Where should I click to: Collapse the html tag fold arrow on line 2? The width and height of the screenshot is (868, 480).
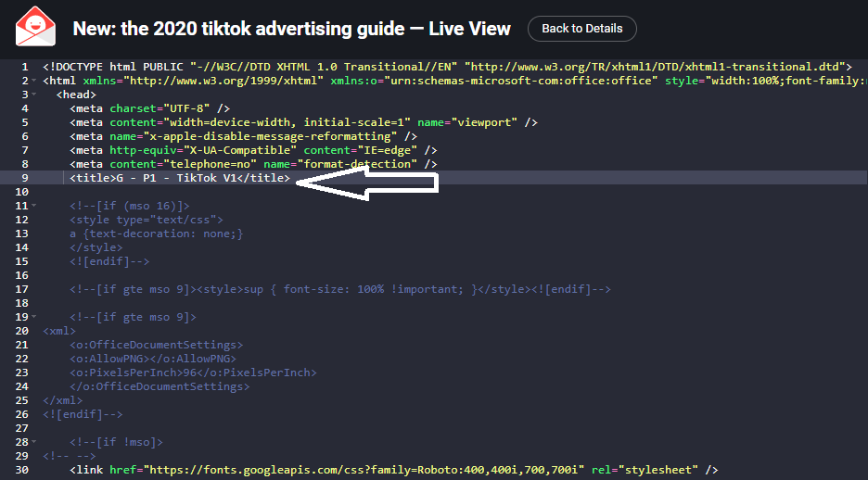click(x=34, y=81)
